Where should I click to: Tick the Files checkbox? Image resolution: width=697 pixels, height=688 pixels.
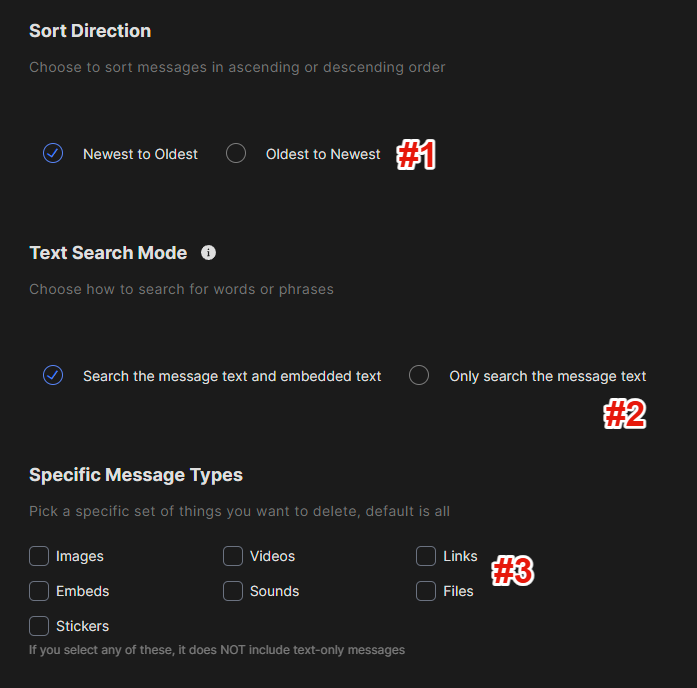pos(426,591)
